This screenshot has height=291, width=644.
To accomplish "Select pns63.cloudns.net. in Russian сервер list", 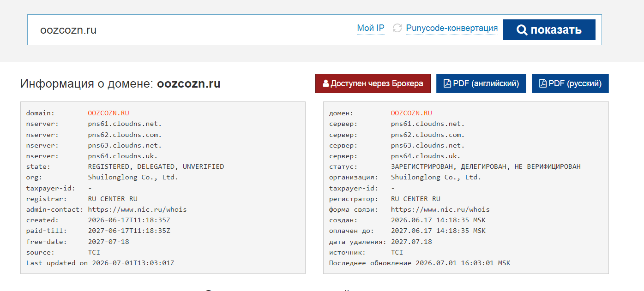I will [427, 145].
